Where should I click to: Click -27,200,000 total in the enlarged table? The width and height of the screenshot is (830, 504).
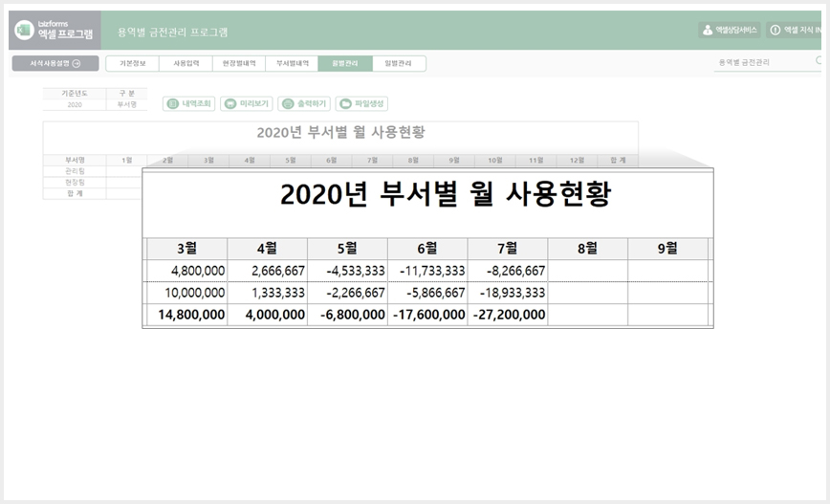[510, 315]
